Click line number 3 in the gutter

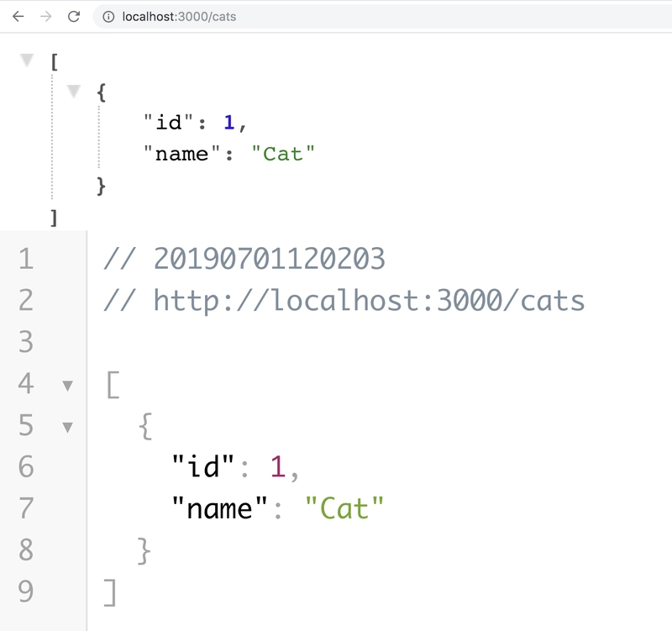coord(26,342)
